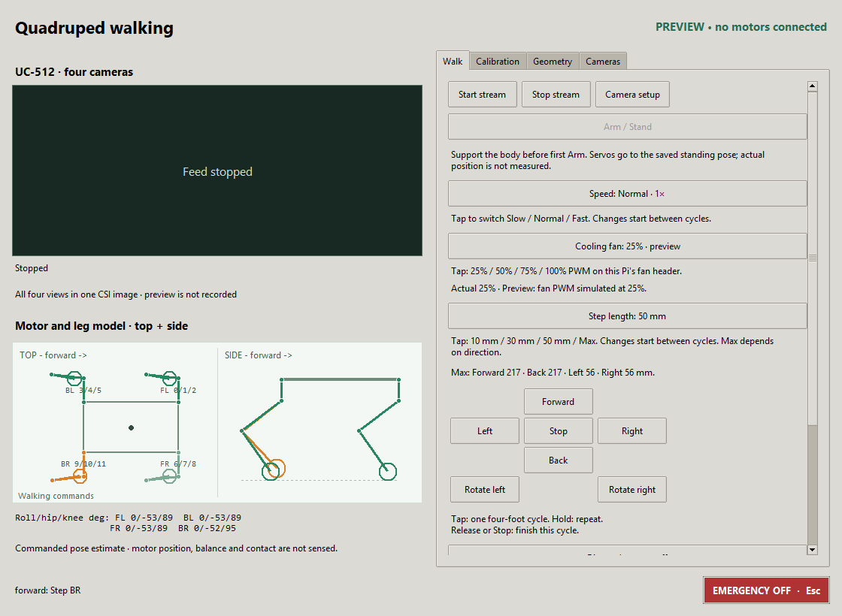The image size is (842, 616).
Task: Open the Calibration tab
Action: [497, 61]
